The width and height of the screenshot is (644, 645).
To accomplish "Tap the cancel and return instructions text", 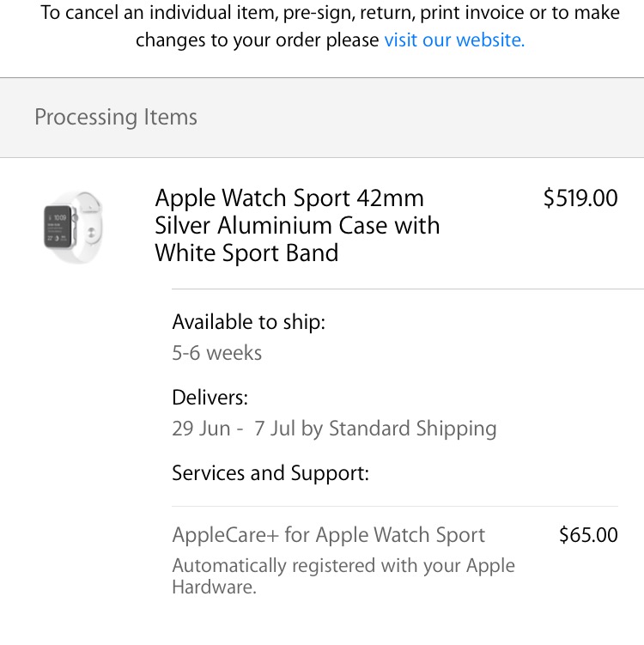I will coord(331,27).
